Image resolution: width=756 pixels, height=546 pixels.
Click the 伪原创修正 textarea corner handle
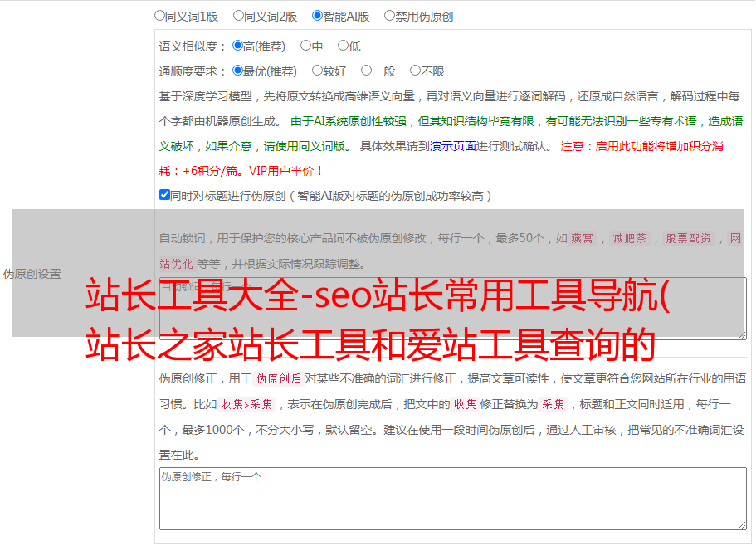click(742, 524)
